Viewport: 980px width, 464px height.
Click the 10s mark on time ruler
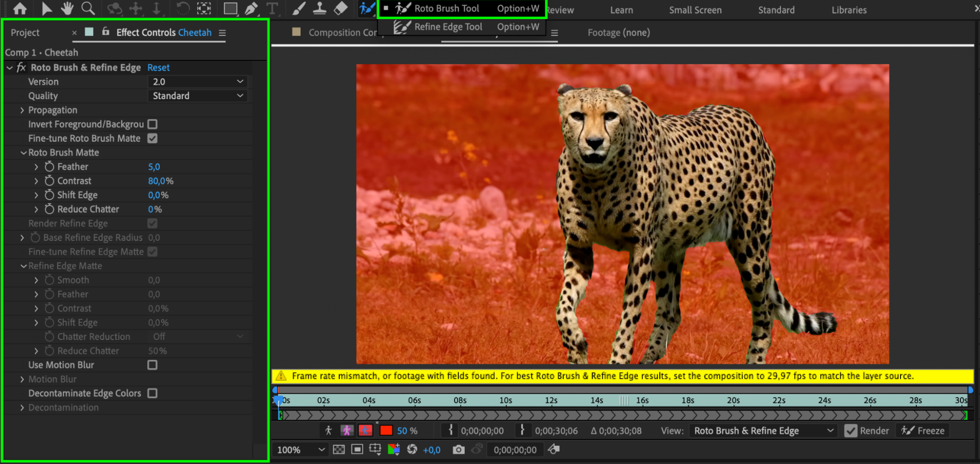click(505, 400)
